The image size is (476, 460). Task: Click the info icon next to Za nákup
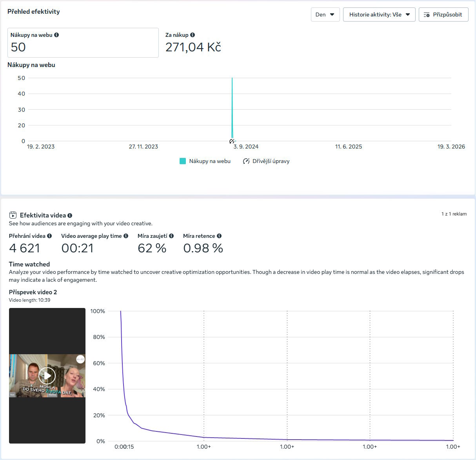192,34
